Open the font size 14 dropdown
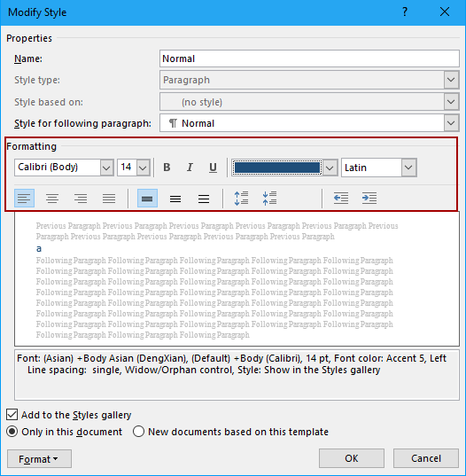 coord(143,168)
